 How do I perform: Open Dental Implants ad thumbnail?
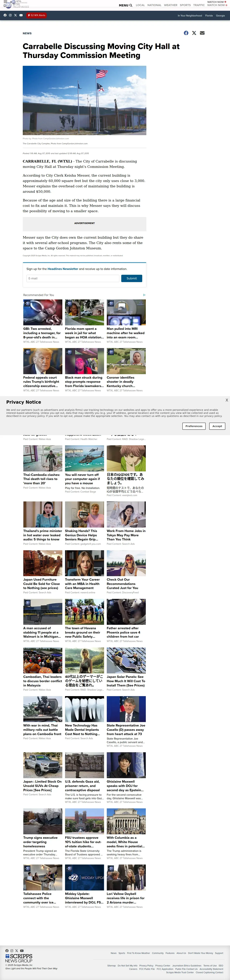(84, 709)
